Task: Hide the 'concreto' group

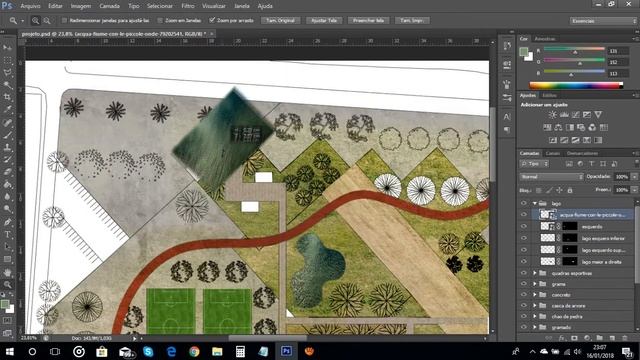Action: click(524, 295)
